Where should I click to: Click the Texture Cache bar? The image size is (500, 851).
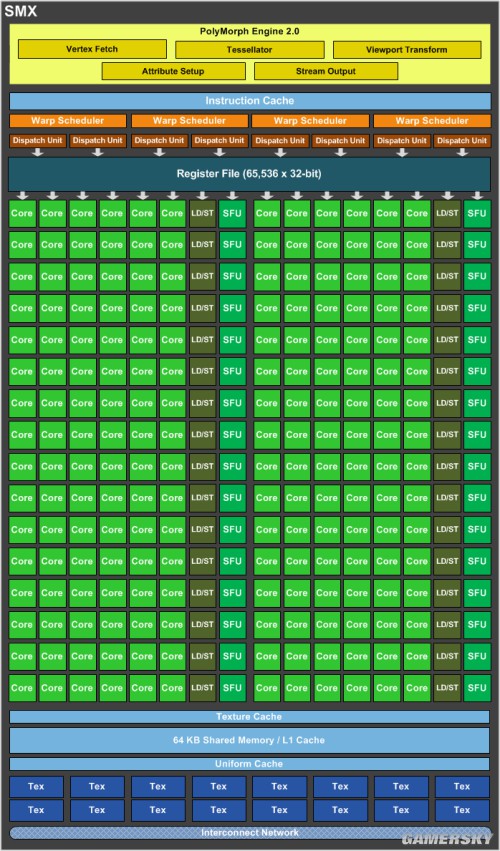pyautogui.click(x=249, y=717)
